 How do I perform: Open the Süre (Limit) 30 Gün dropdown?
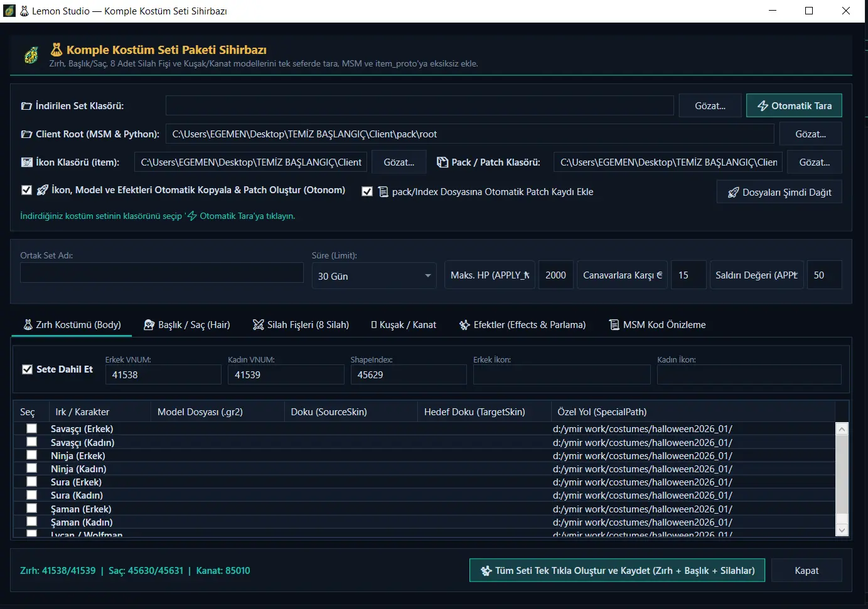[x=374, y=276]
